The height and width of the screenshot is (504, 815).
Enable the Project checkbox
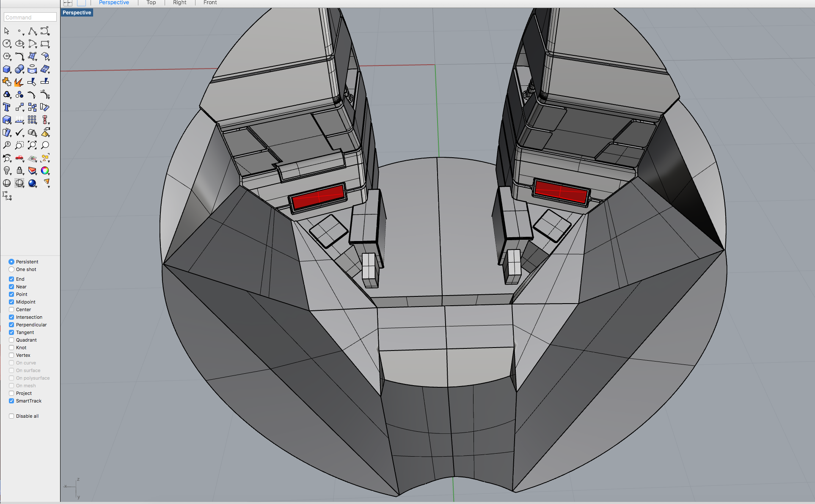[11, 393]
